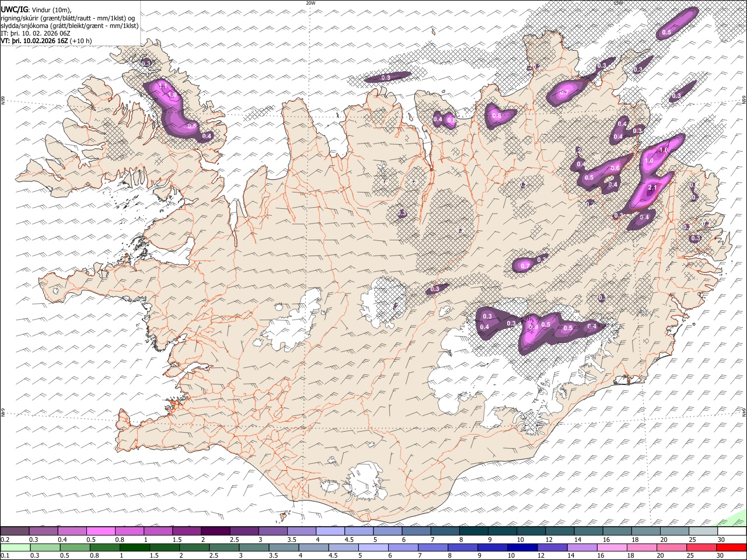Screen dimensions: 747x560
Task: Click the '0.2' tick label under the upper scale
Action: tap(5, 540)
